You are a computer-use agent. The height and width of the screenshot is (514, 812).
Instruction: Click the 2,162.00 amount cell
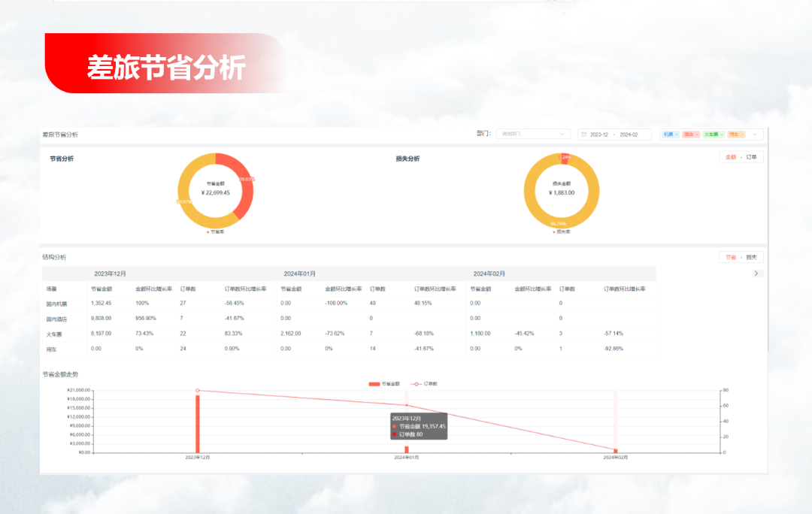290,334
